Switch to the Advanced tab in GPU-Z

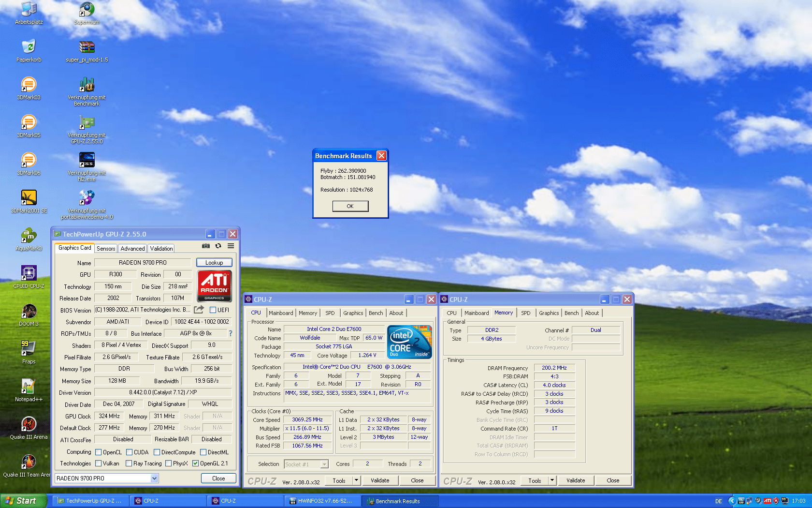pyautogui.click(x=132, y=248)
